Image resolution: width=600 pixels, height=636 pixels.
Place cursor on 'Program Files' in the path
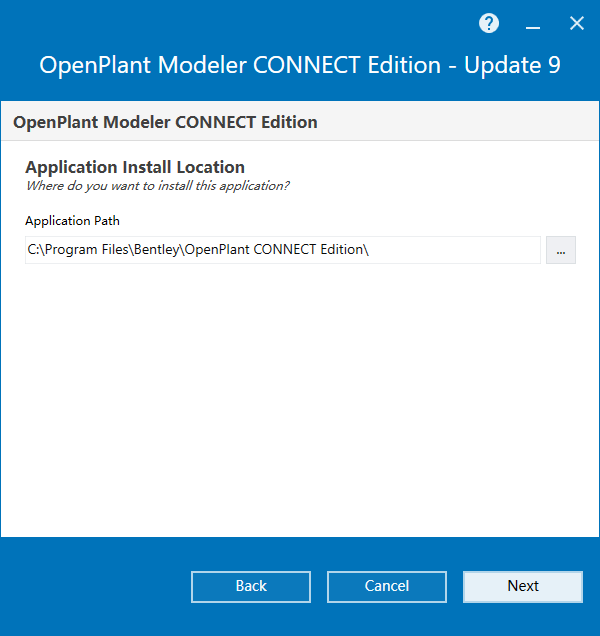pyautogui.click(x=87, y=249)
